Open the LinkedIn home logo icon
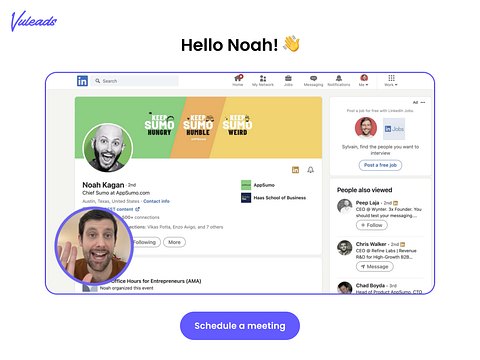The height and width of the screenshot is (360, 480). [82, 81]
